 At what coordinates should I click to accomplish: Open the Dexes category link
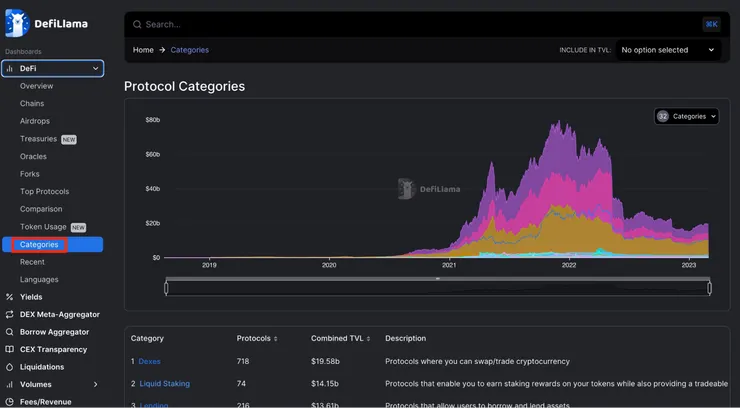149,361
